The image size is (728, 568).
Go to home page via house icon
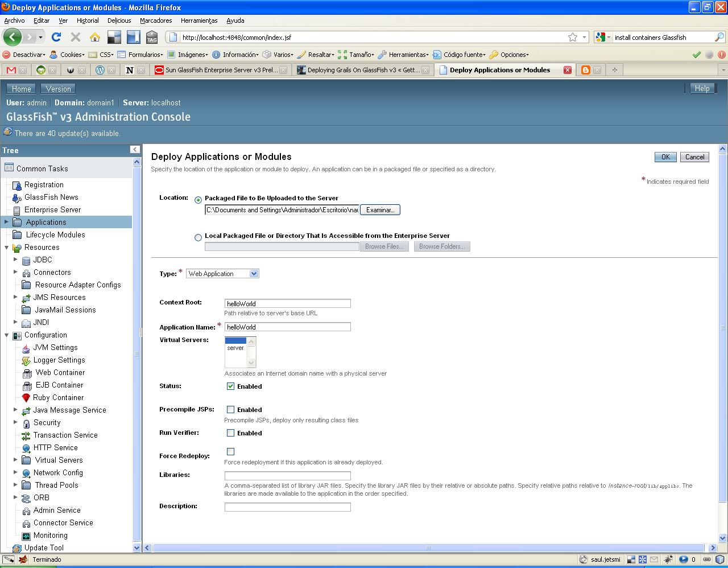tap(95, 37)
